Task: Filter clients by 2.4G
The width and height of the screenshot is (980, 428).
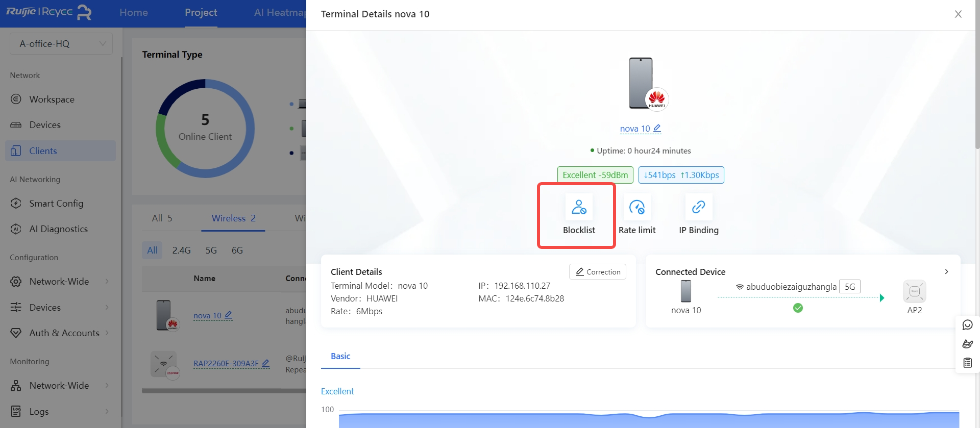Action: [181, 250]
